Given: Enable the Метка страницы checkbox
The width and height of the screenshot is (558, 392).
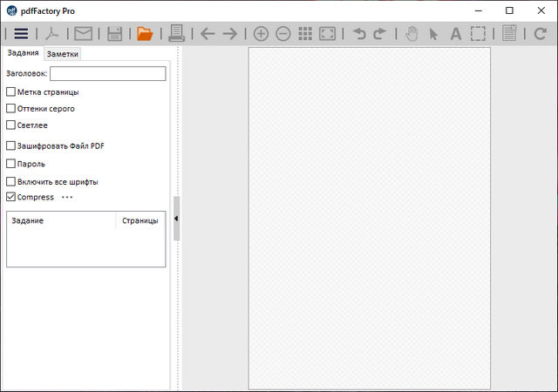Looking at the screenshot, I should click(x=11, y=91).
